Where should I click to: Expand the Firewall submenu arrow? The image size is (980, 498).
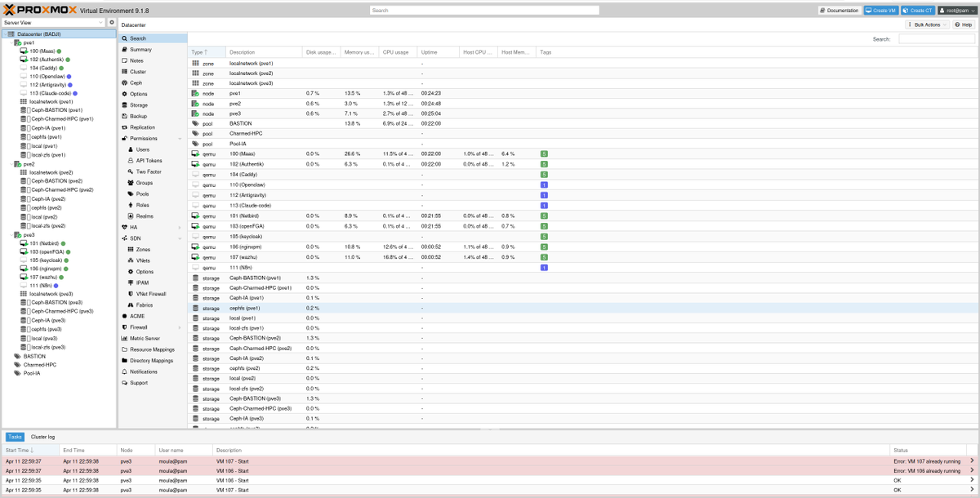tap(180, 327)
